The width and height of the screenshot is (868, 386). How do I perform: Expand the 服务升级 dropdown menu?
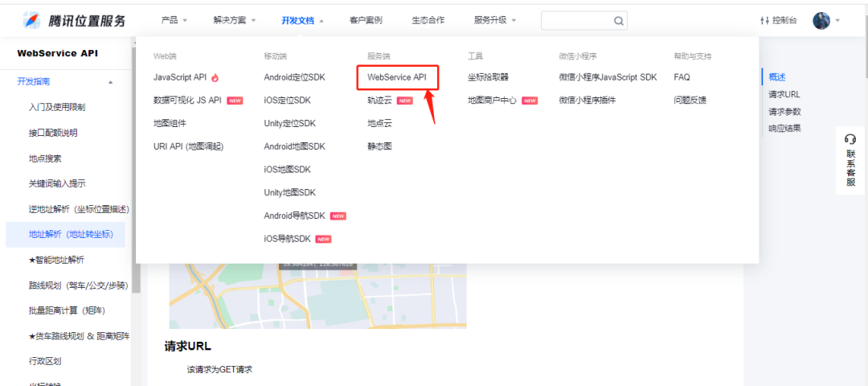pos(494,20)
